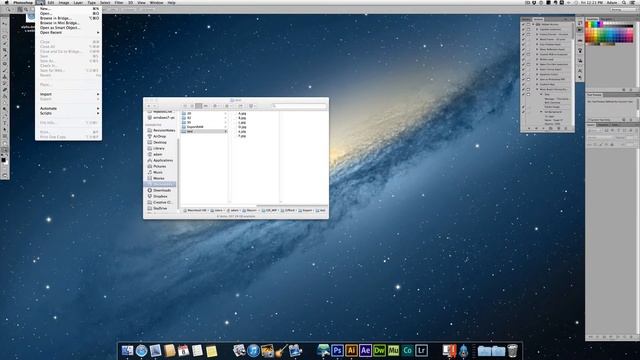Open Stickies yellow note icon in Dock

pos(211,350)
